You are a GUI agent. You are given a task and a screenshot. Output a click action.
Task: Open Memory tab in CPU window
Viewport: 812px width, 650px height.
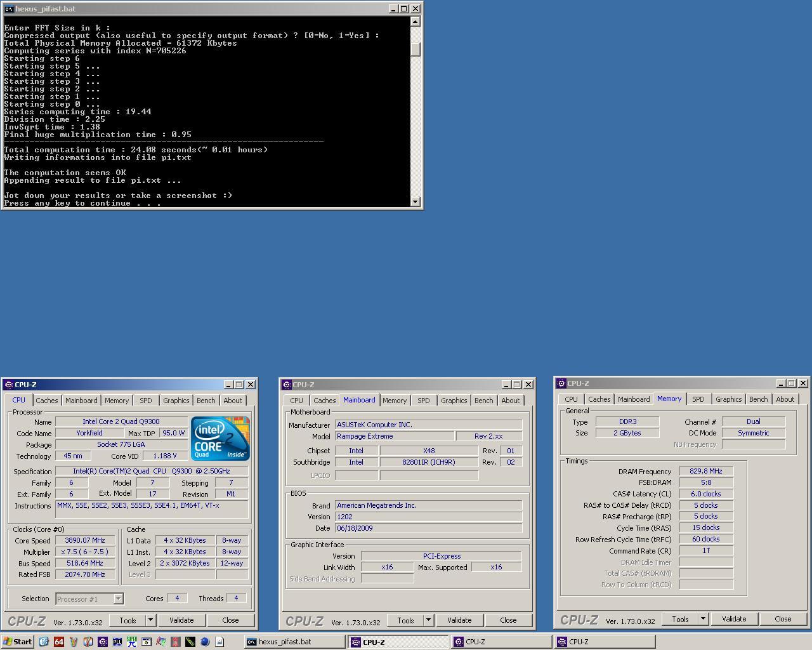pyautogui.click(x=117, y=401)
